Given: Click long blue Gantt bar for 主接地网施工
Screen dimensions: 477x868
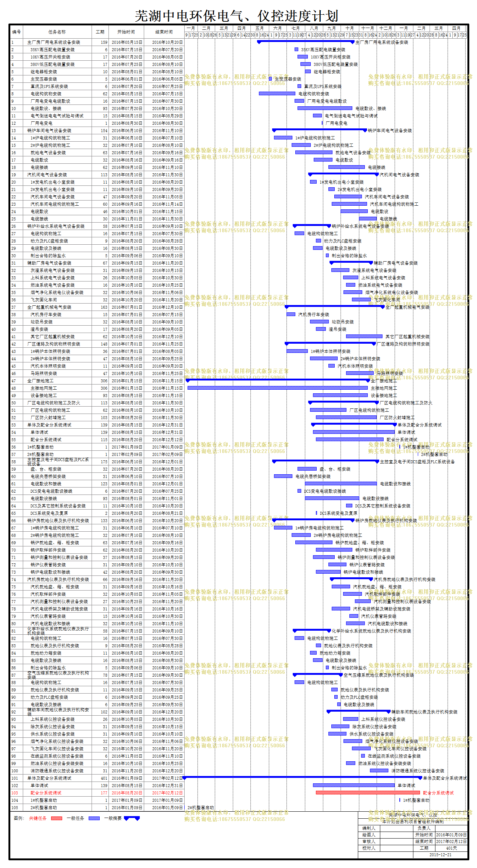Looking at the screenshot, I should click(x=278, y=388).
